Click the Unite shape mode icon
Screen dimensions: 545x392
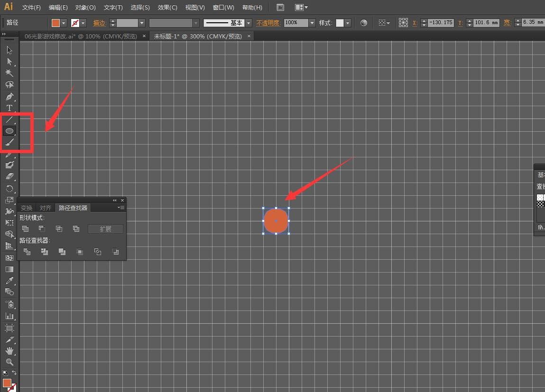click(25, 228)
